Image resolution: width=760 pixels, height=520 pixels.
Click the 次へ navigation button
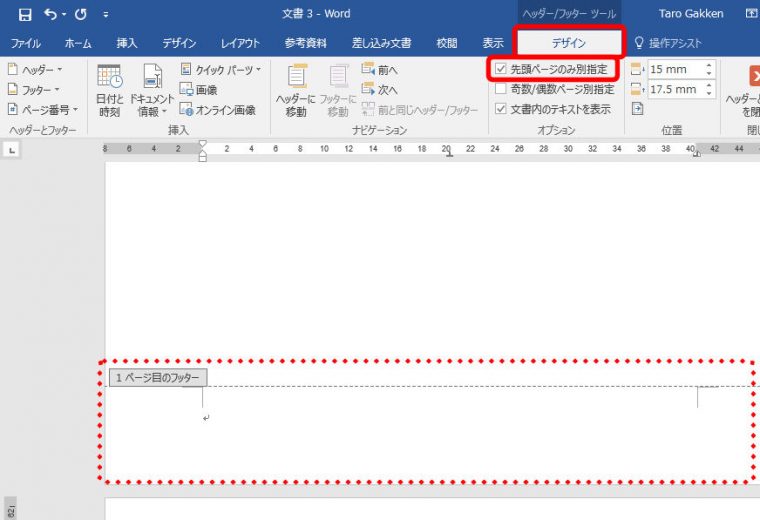pos(380,90)
